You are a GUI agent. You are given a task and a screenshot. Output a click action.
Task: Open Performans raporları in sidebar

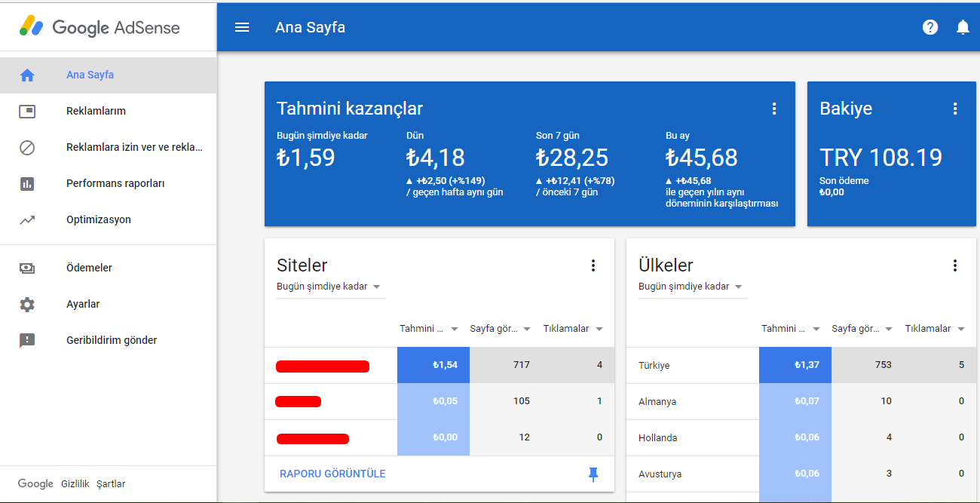pyautogui.click(x=109, y=183)
